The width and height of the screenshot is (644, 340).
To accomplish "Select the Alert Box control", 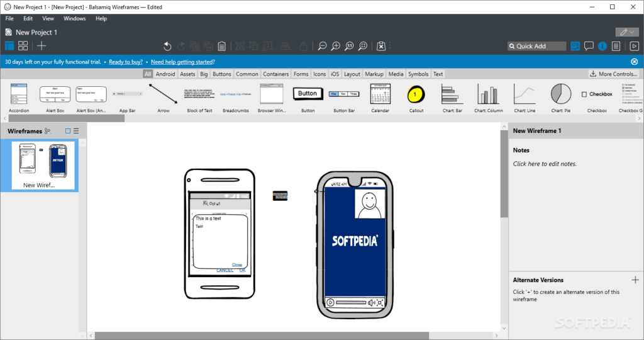I will (55, 98).
